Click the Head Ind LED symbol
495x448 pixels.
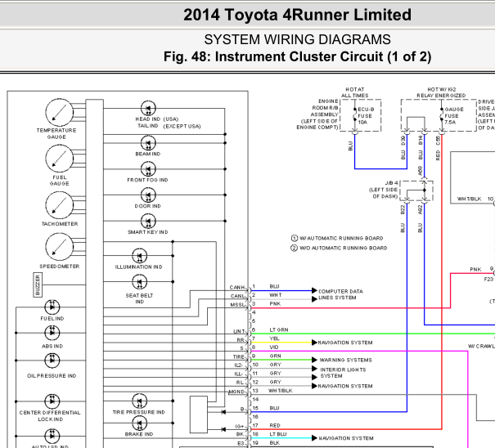(x=148, y=109)
